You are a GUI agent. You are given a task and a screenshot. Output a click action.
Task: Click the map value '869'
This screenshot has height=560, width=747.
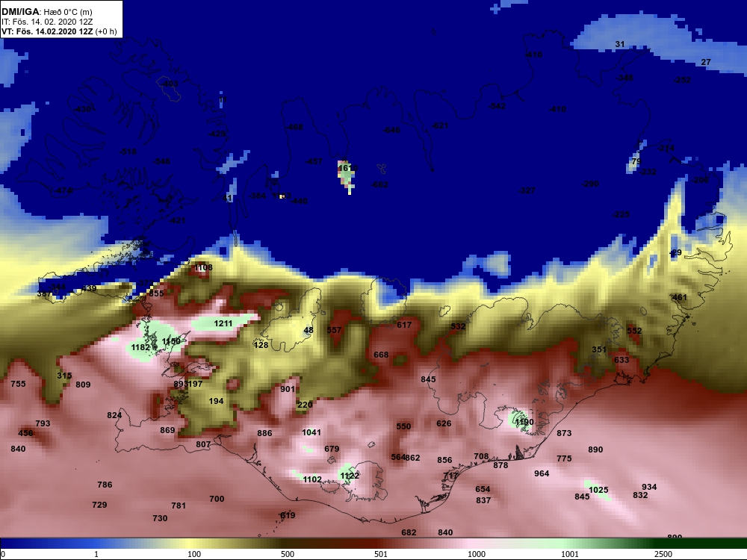pos(167,430)
